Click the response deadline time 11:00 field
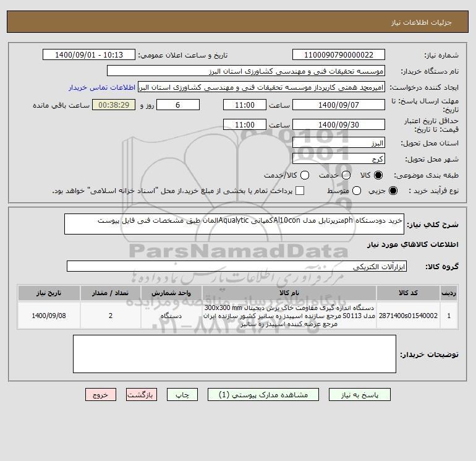476x461 pixels. pyautogui.click(x=245, y=105)
